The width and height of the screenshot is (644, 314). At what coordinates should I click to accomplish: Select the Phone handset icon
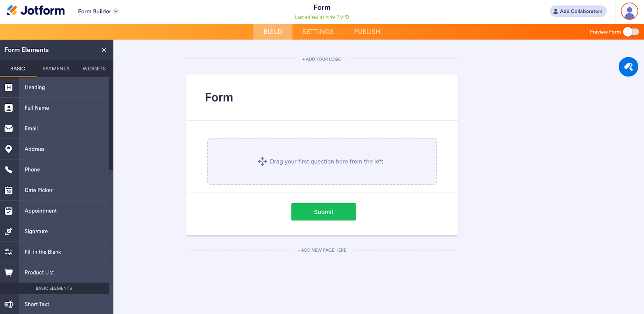point(9,169)
